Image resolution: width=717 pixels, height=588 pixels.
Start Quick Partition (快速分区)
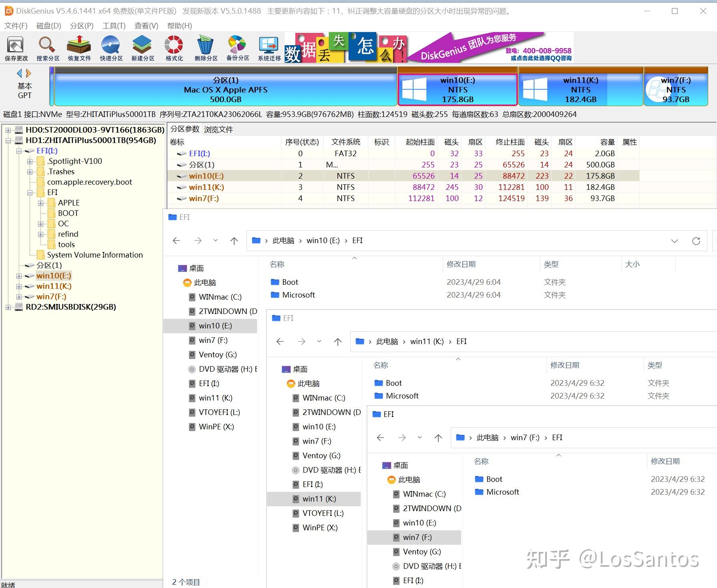pyautogui.click(x=111, y=48)
